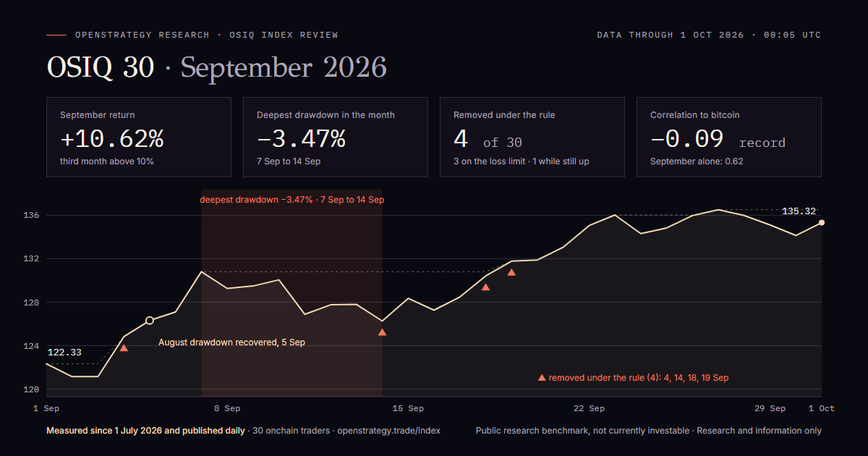
Task: Click 'August drawdown recovered, 5 Sep' annotation
Action: (232, 342)
